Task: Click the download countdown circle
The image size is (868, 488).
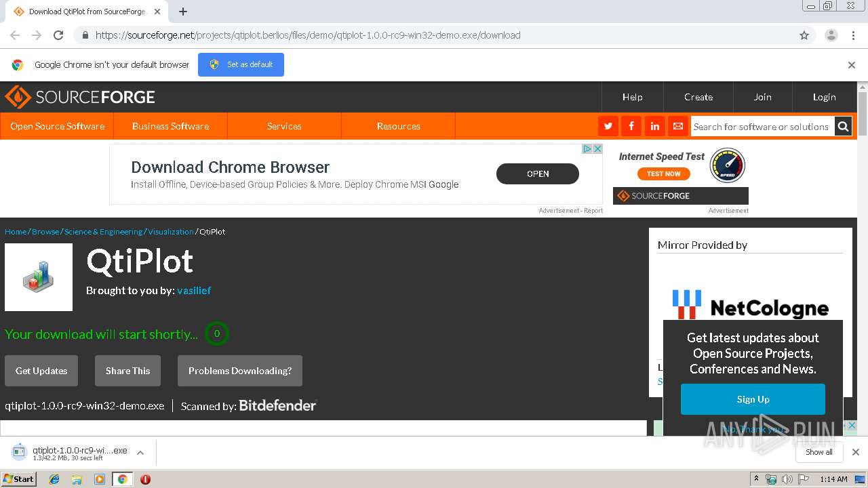Action: point(217,333)
